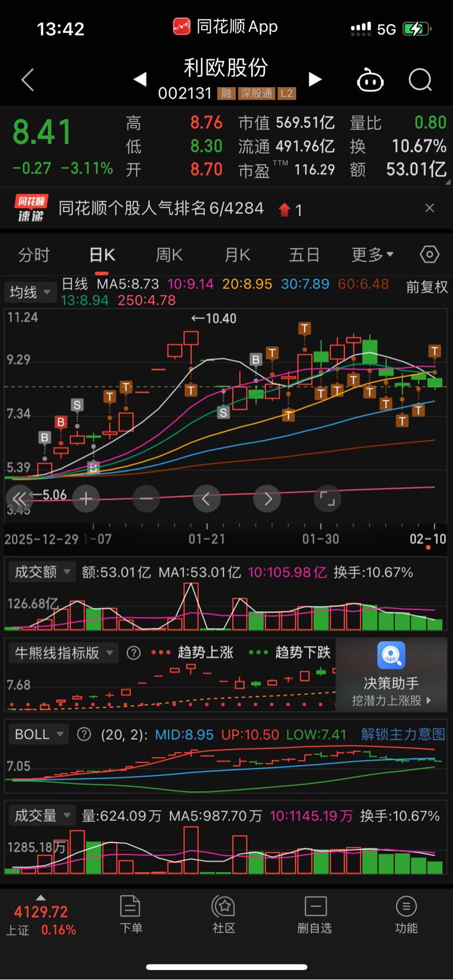Tap the 融 margin tag
The height and width of the screenshot is (980, 453).
pos(226,94)
